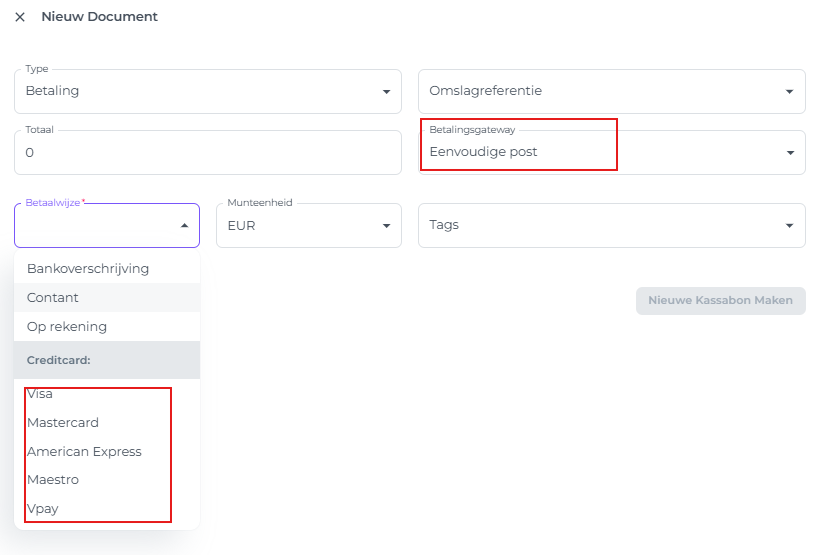Click the Totaal input field
This screenshot has height=555, width=818.
[x=207, y=153]
